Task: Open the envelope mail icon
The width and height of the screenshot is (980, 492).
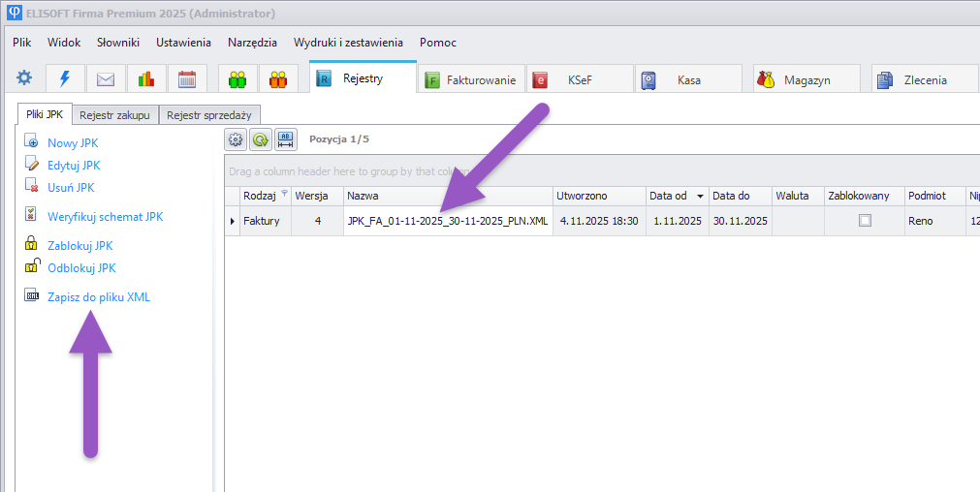Action: point(106,79)
